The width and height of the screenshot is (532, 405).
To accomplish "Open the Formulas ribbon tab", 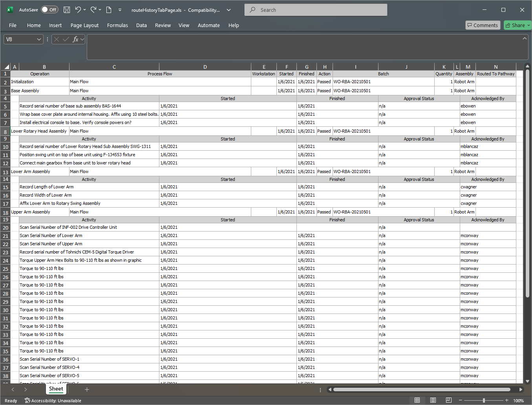I will tap(117, 25).
